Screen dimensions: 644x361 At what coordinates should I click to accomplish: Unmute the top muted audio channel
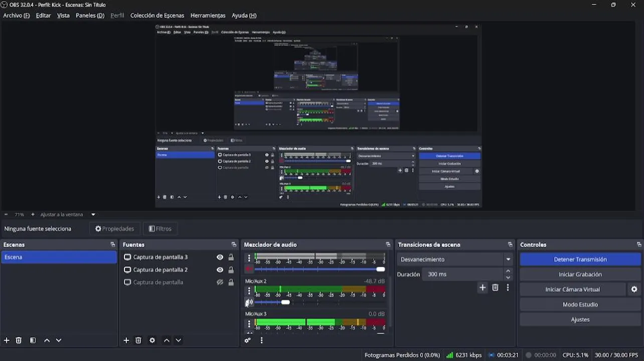(x=249, y=269)
